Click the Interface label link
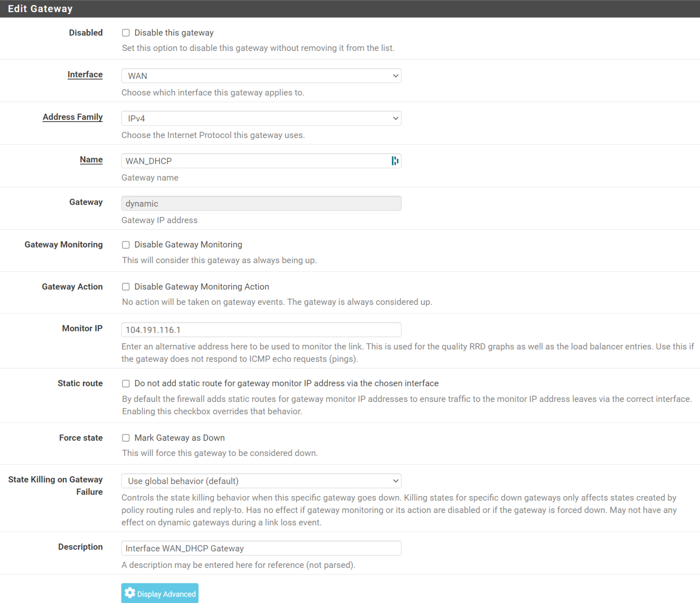Screen dimensions: 700x603 click(x=85, y=74)
